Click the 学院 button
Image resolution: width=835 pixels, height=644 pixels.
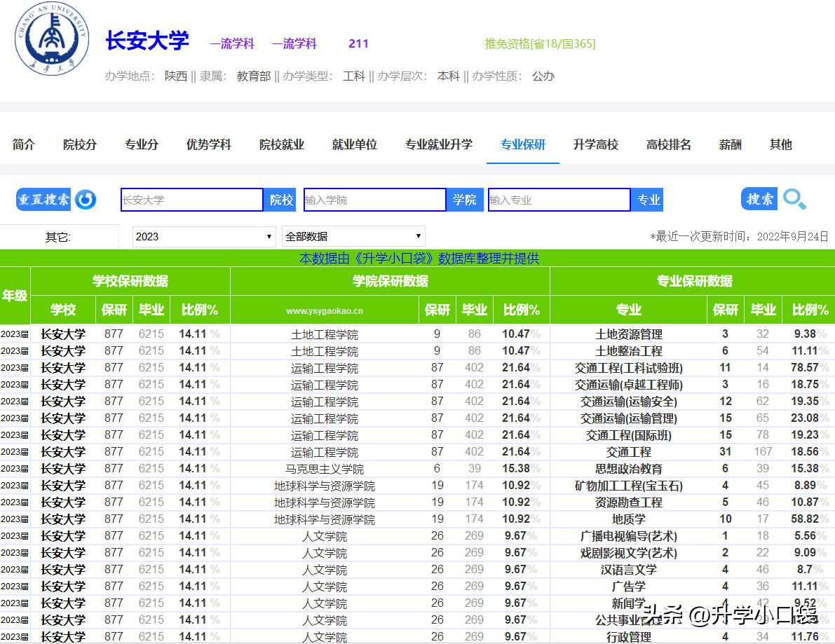click(464, 200)
